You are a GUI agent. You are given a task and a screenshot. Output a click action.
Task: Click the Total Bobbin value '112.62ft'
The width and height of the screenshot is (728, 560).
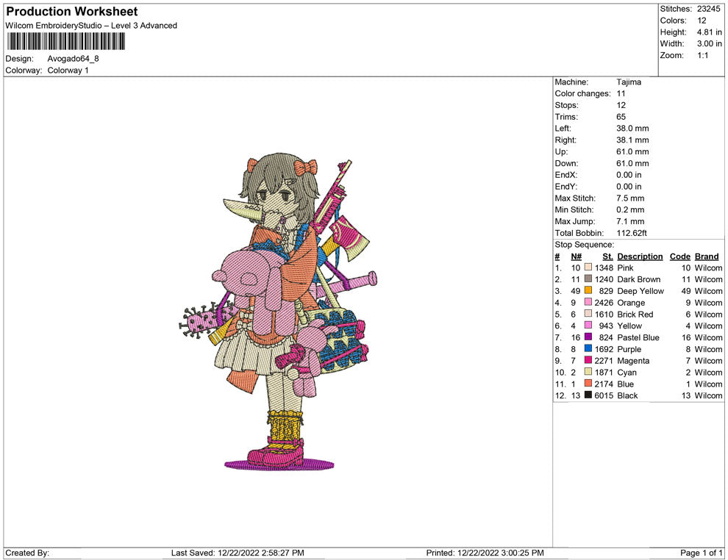tap(632, 233)
